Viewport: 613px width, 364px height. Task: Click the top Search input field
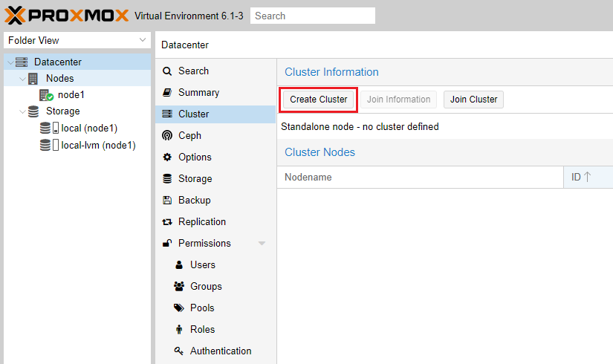312,16
